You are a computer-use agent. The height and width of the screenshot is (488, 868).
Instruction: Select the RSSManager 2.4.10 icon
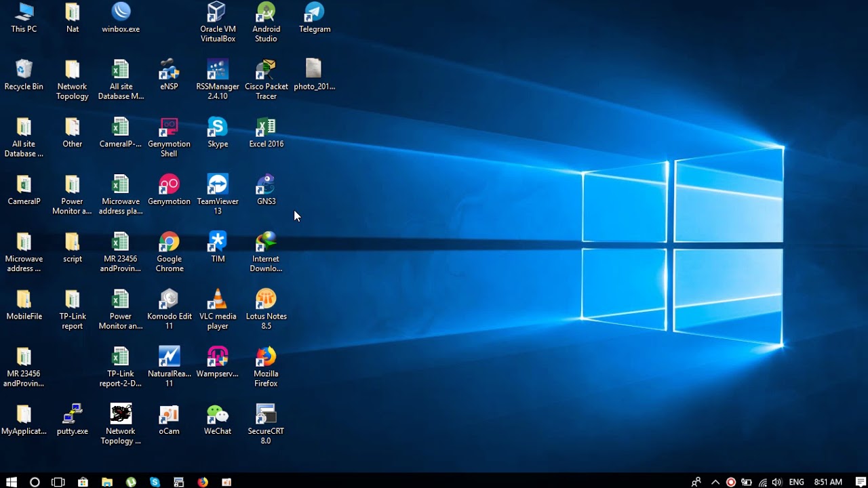(218, 80)
